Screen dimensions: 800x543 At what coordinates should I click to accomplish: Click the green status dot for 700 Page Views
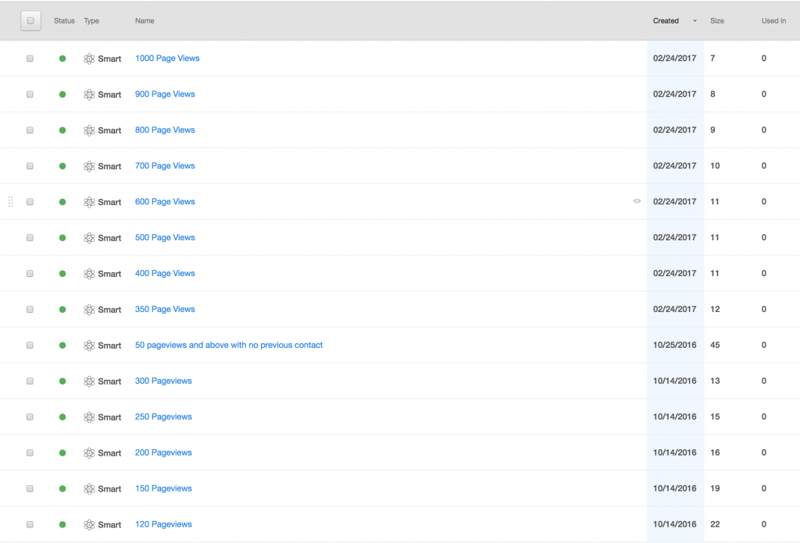[x=62, y=166]
